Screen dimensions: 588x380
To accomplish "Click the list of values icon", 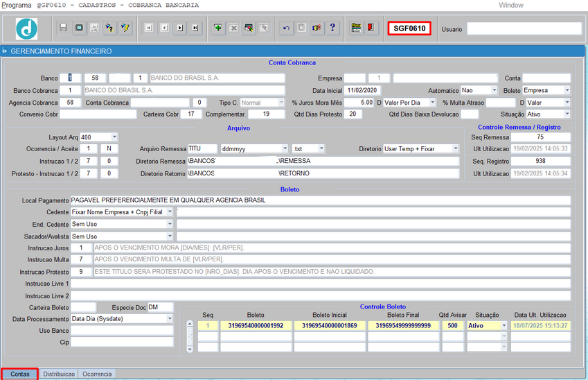I will (x=317, y=28).
